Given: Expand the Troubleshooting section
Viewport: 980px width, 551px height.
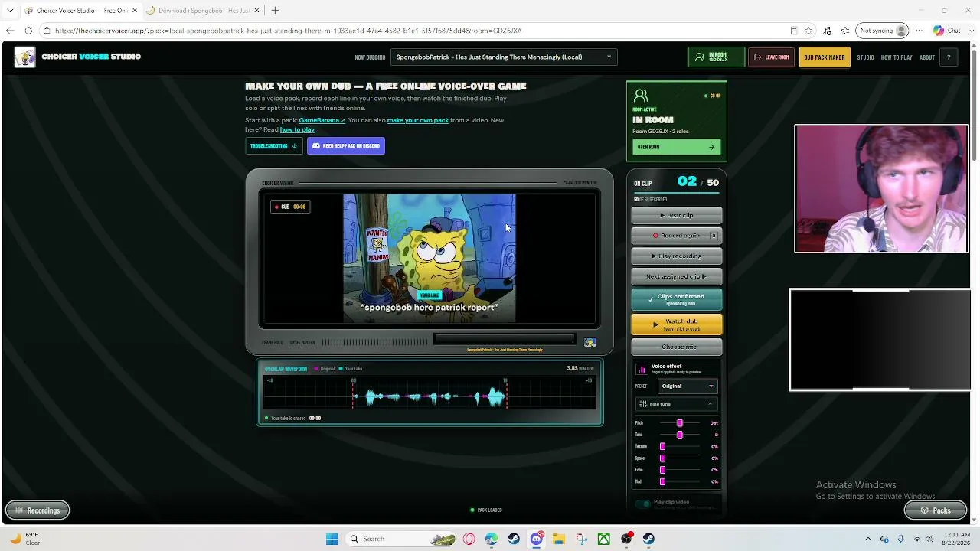Looking at the screenshot, I should [274, 146].
